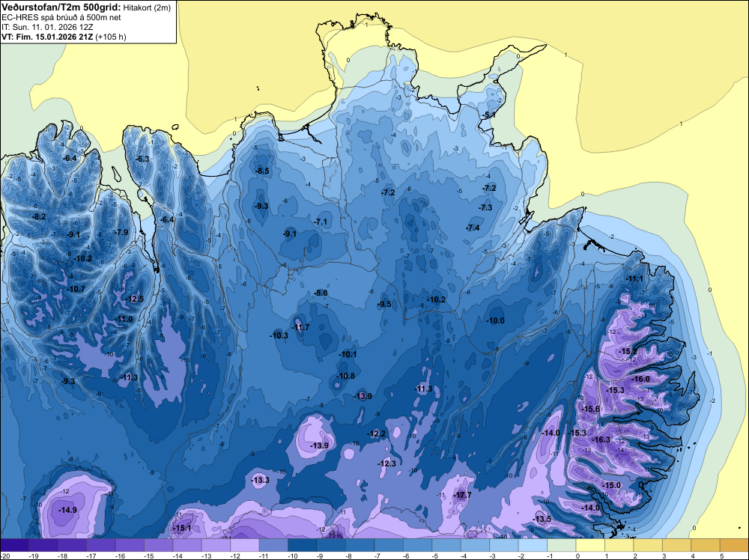Screen dimensions: 749x560
Task: Select the legend swatch between -2 and -1
Action: (x=533, y=545)
